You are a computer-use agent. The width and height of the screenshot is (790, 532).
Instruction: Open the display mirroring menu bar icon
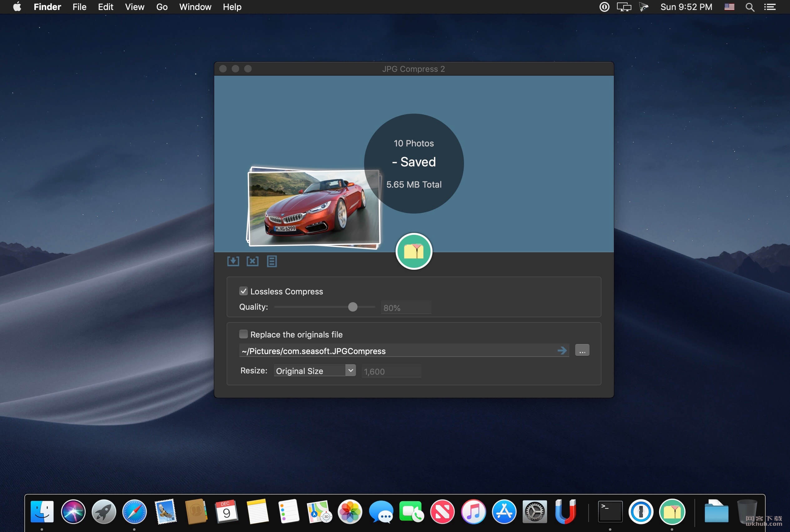[624, 7]
